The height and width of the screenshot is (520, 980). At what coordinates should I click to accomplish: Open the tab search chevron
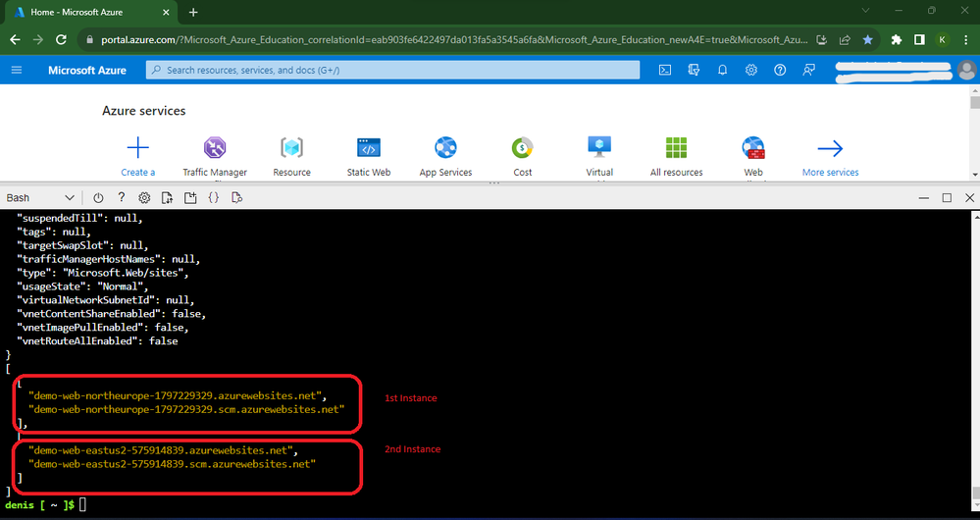click(865, 10)
